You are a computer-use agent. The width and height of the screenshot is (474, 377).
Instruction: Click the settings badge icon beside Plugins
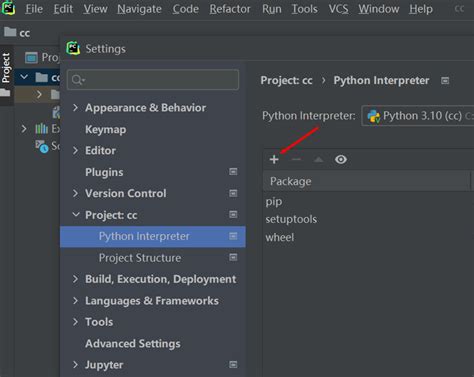(x=233, y=172)
